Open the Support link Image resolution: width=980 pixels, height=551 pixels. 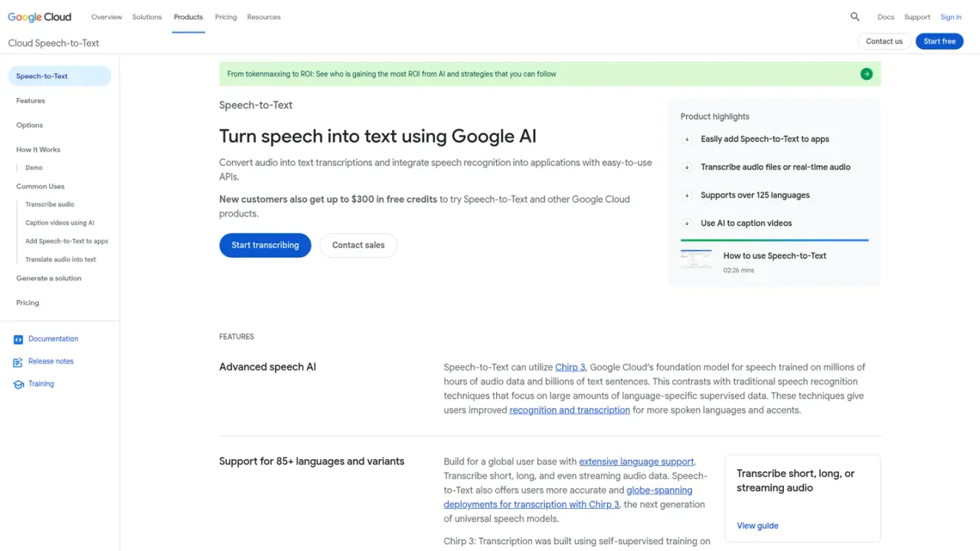pos(917,17)
